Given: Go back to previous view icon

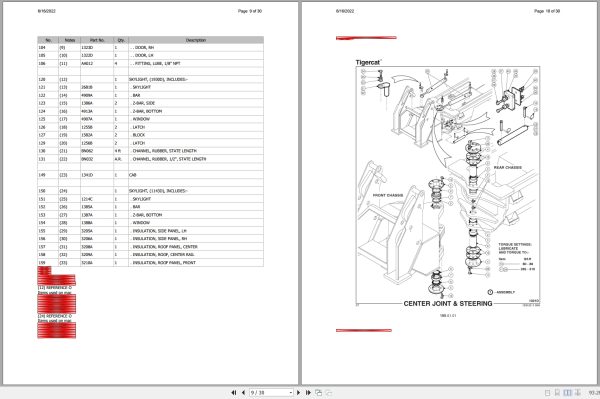Looking at the screenshot, I should 318,392.
